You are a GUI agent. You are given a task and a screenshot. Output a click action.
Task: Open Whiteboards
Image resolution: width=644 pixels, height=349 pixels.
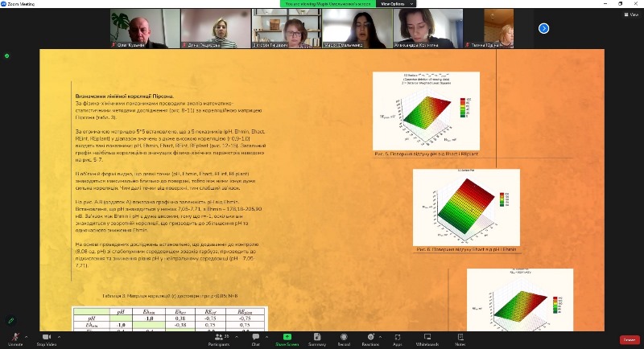pyautogui.click(x=427, y=339)
